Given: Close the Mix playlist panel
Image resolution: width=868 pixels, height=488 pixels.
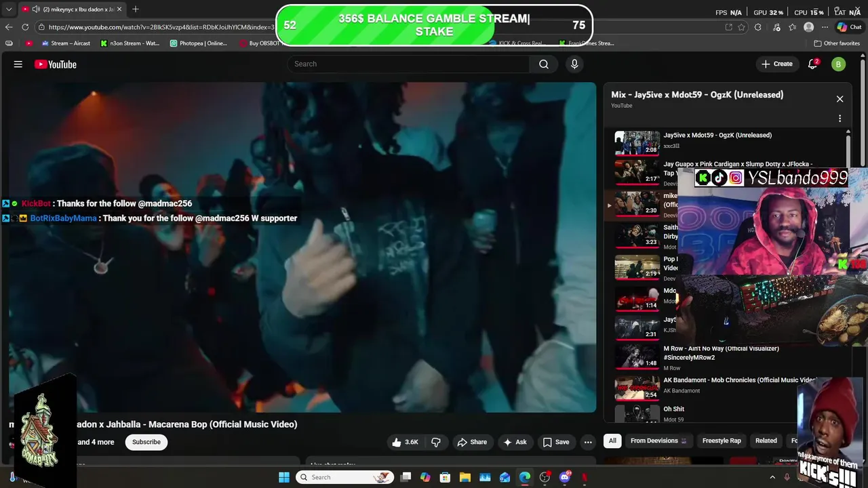Looking at the screenshot, I should pos(840,99).
